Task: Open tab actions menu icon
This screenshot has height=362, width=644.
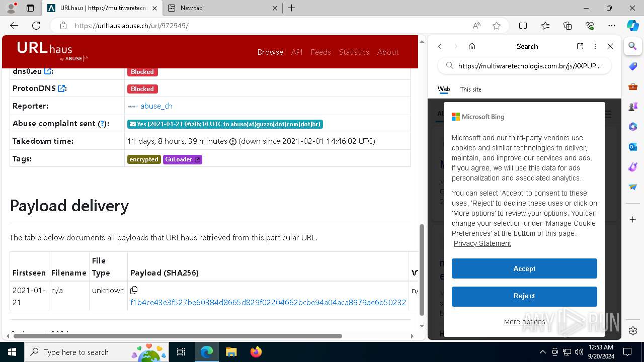Action: click(30, 8)
